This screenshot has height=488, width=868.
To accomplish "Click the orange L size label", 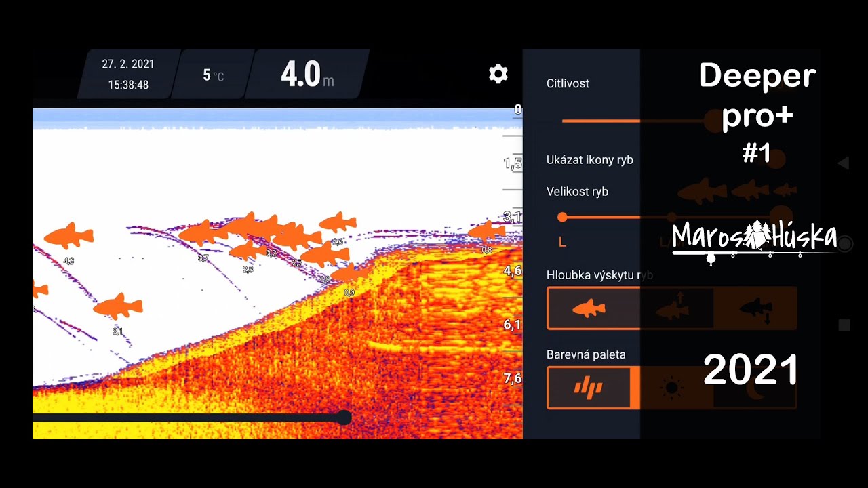I will point(562,242).
